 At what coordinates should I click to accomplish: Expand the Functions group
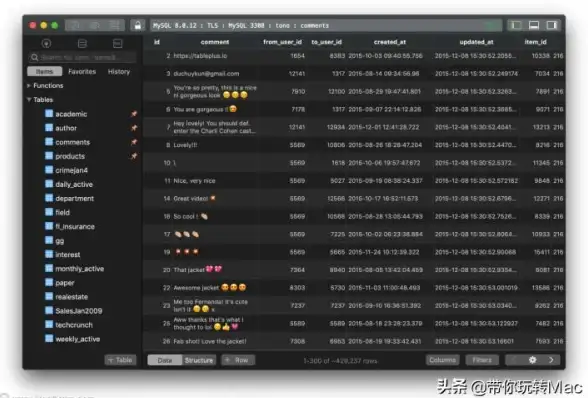[28, 86]
